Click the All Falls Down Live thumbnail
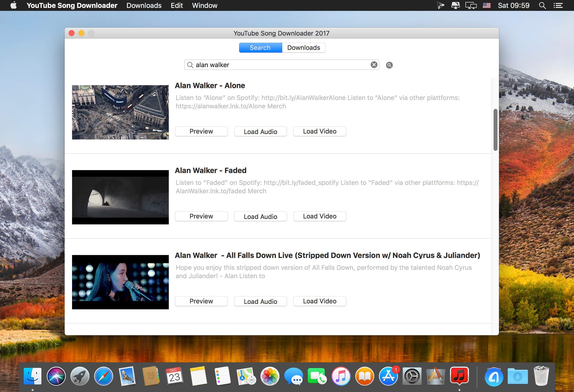Viewport: 574px width, 392px height. coord(120,282)
